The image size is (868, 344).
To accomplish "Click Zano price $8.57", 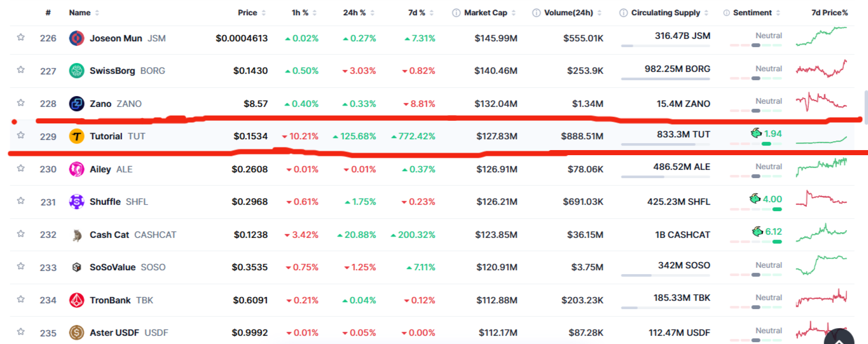I will 256,104.
